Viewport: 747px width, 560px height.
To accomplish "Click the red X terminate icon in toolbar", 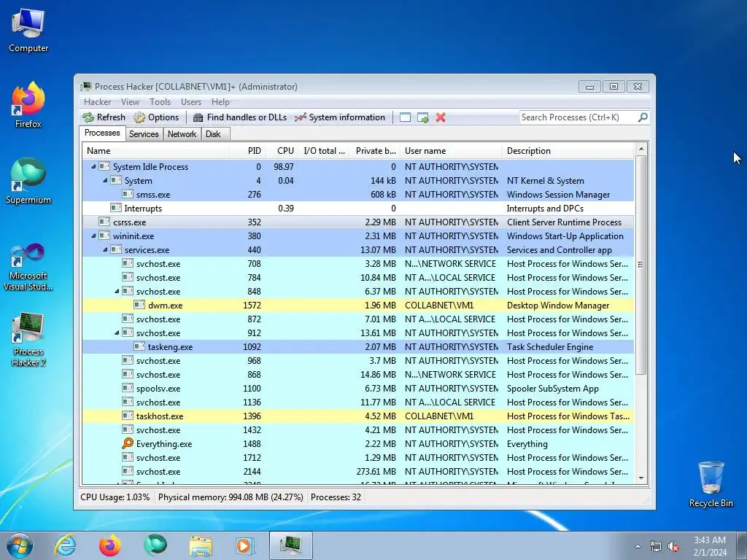I will coord(441,117).
